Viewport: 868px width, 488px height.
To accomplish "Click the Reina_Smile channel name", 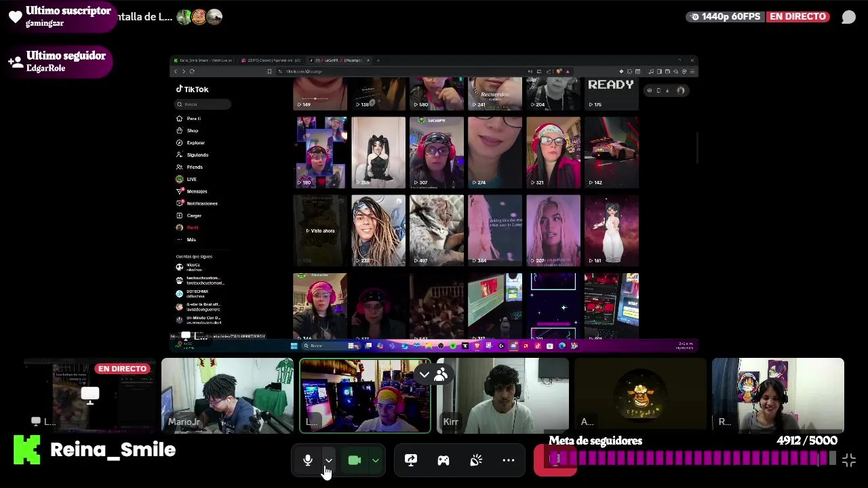I will 113,450.
